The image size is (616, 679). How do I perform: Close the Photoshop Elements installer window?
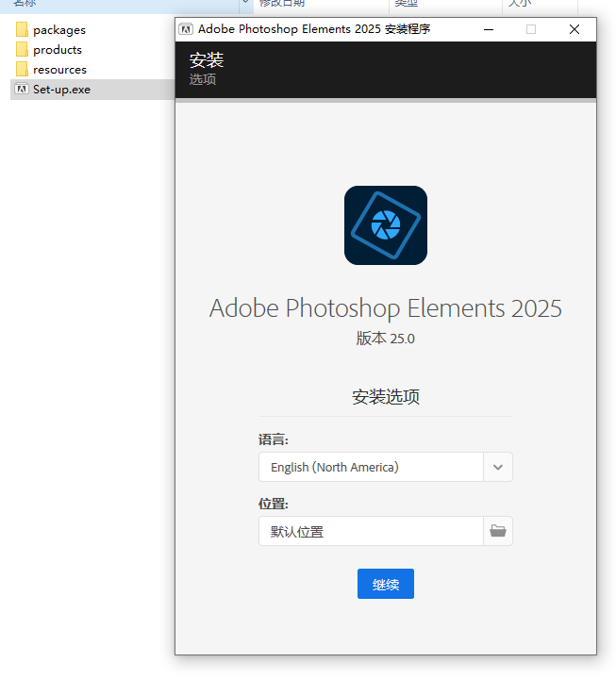pos(574,29)
